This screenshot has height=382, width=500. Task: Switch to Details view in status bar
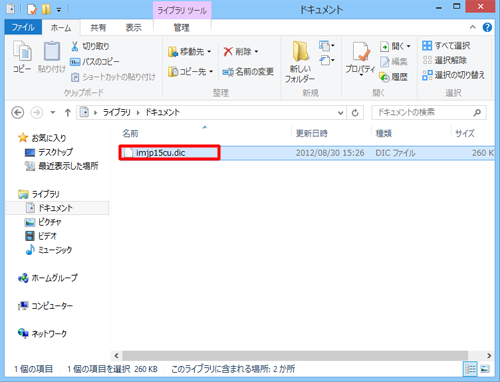pos(470,369)
